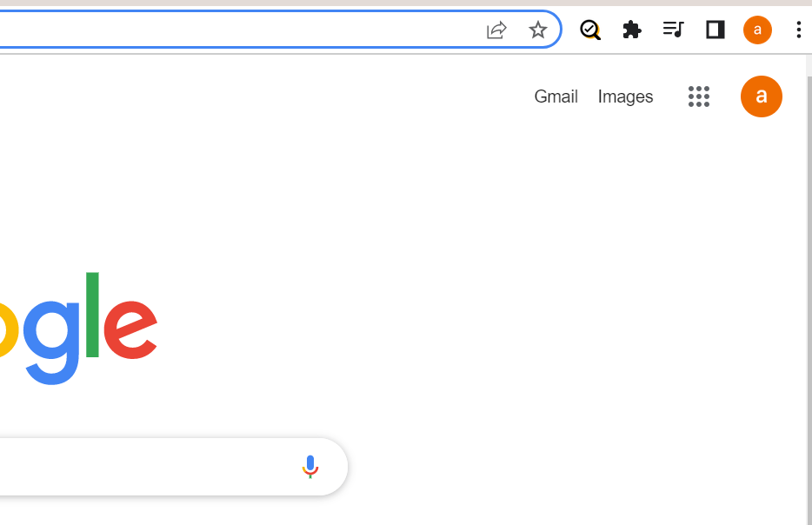Open the Google Account avatar on page
The height and width of the screenshot is (525, 812).
[762, 96]
